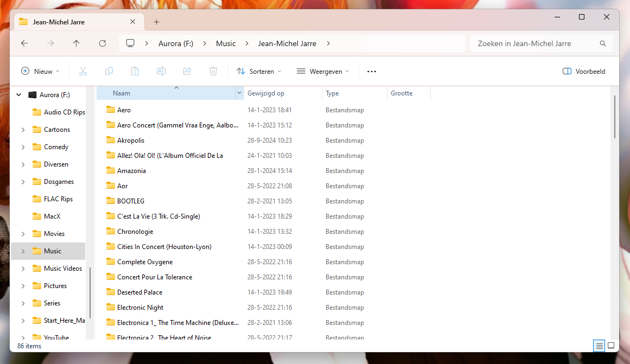This screenshot has height=364, width=630.
Task: Open the Nieuw dropdown menu
Action: click(x=40, y=71)
